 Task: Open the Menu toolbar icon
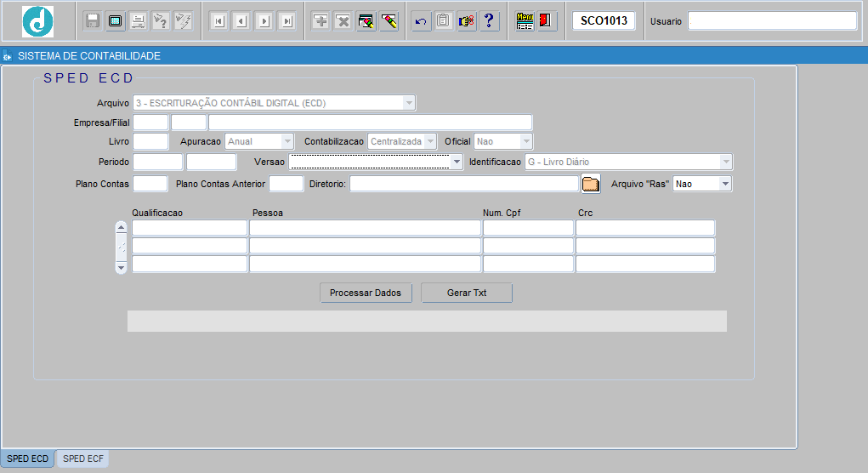coord(525,21)
